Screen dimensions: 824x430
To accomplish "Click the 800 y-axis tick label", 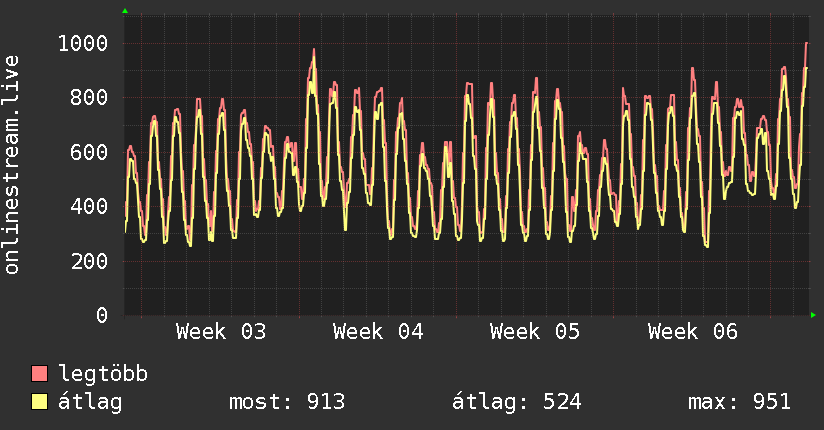I will [x=89, y=98].
